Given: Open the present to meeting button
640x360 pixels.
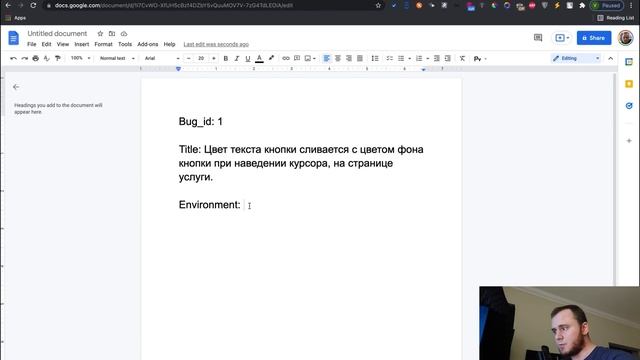Looking at the screenshot, I should tap(562, 38).
